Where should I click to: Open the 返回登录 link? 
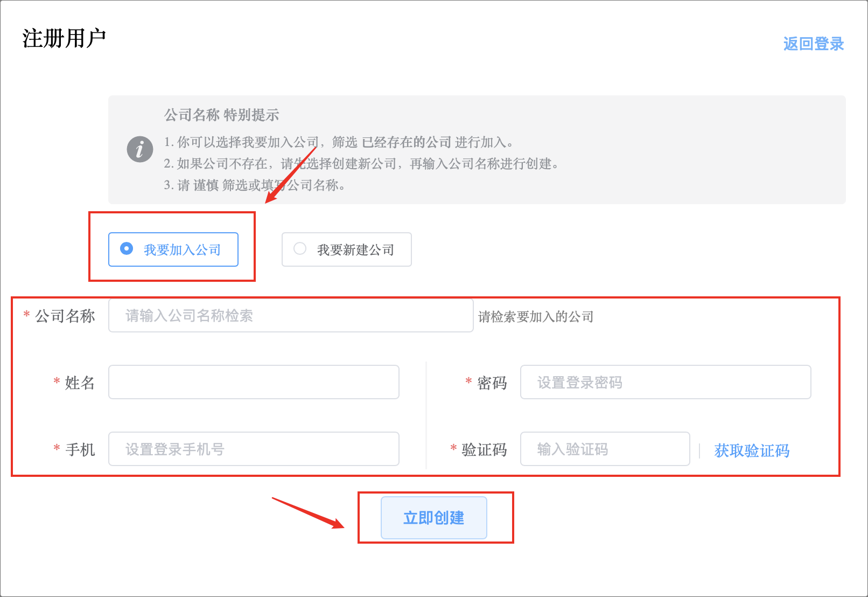click(813, 44)
